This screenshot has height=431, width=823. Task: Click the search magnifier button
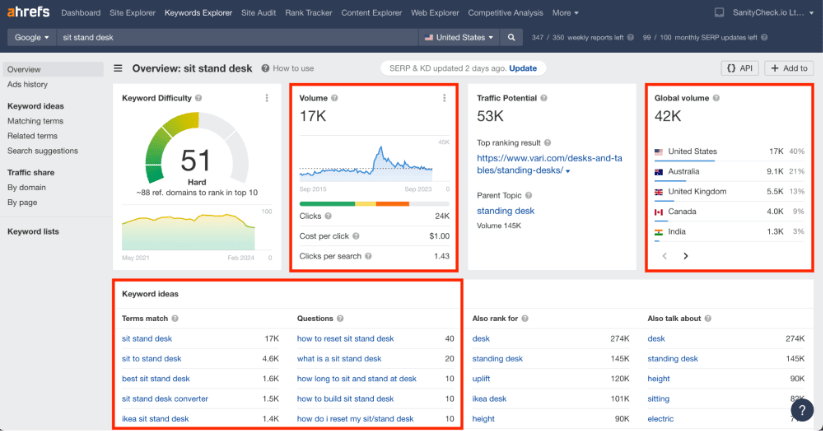coord(511,37)
